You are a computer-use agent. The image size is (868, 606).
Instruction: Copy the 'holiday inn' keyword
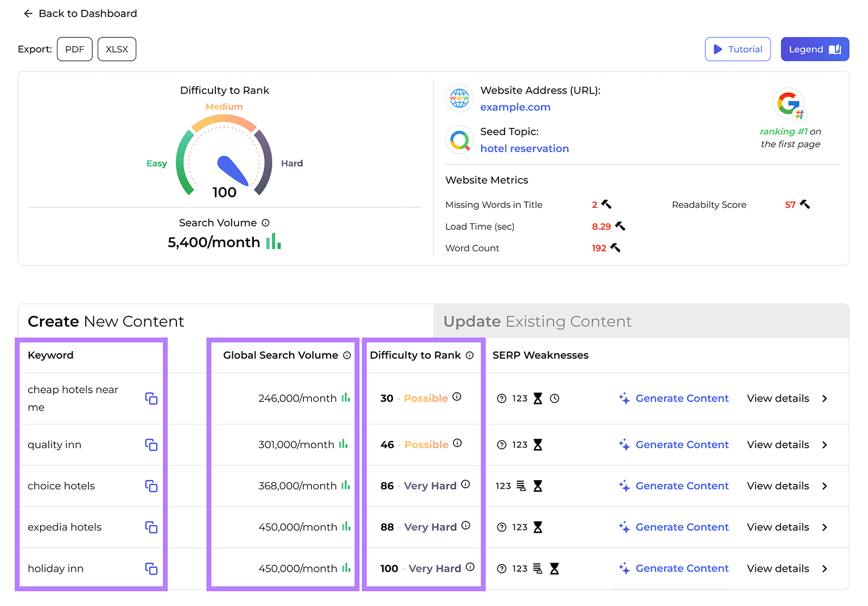(x=151, y=569)
